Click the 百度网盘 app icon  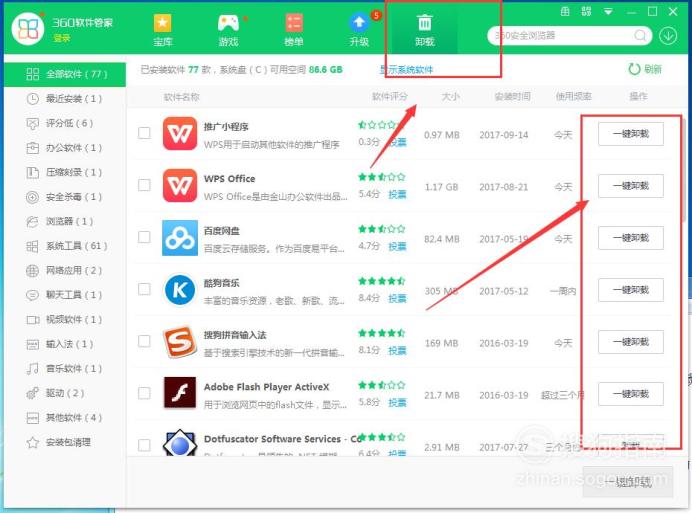(x=180, y=238)
